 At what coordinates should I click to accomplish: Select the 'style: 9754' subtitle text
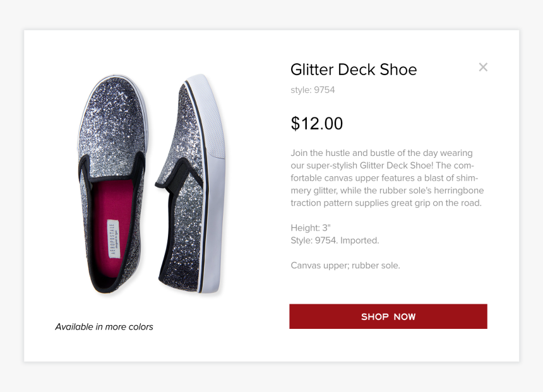pyautogui.click(x=313, y=90)
